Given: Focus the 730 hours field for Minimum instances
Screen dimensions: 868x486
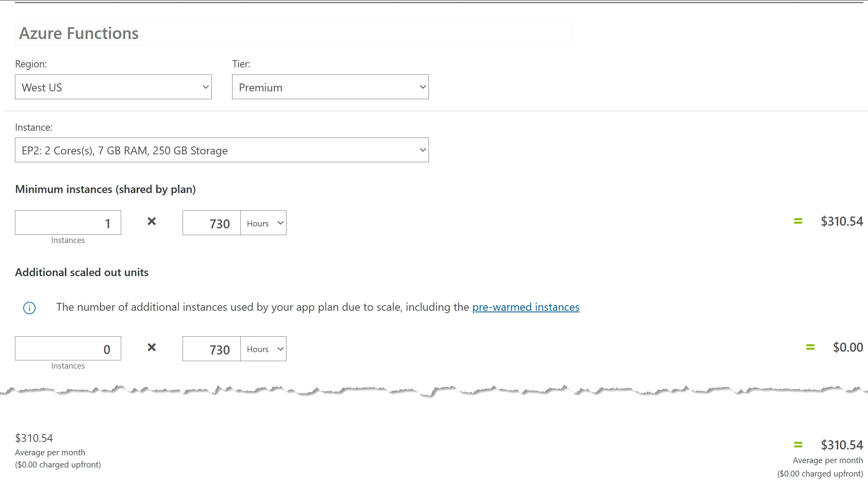Looking at the screenshot, I should [x=212, y=223].
